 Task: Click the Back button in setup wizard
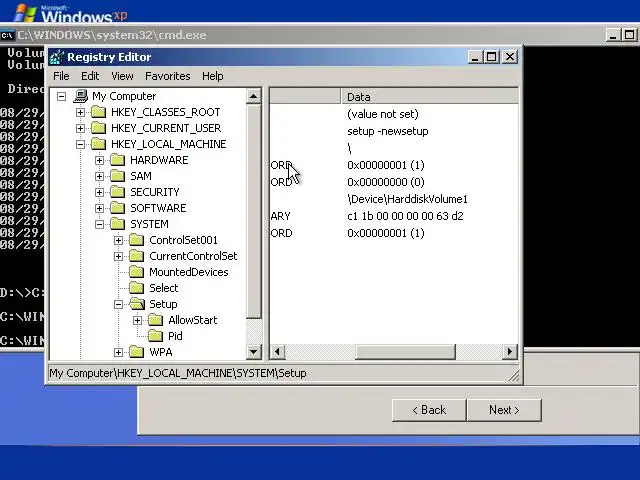(x=429, y=410)
